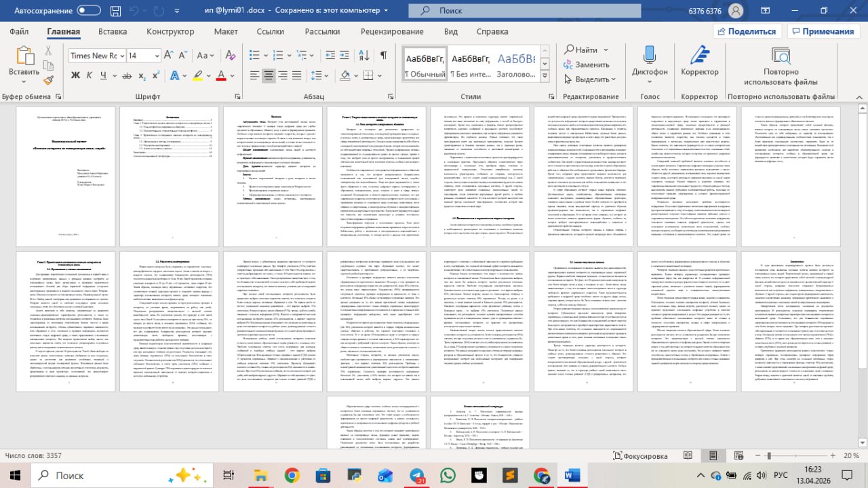
Task: Switch to the Рецензирование tab
Action: (392, 31)
